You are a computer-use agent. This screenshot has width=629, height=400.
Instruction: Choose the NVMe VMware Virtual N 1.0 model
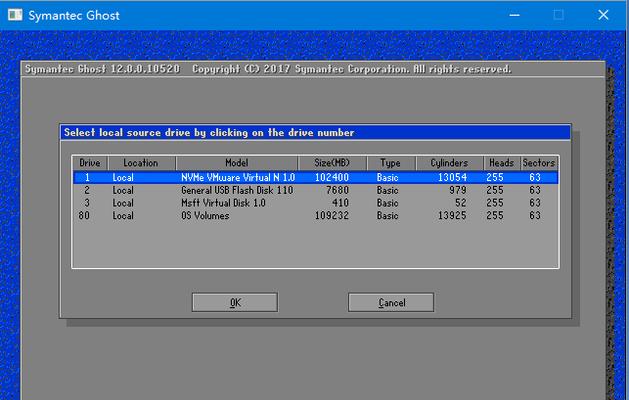[238, 177]
